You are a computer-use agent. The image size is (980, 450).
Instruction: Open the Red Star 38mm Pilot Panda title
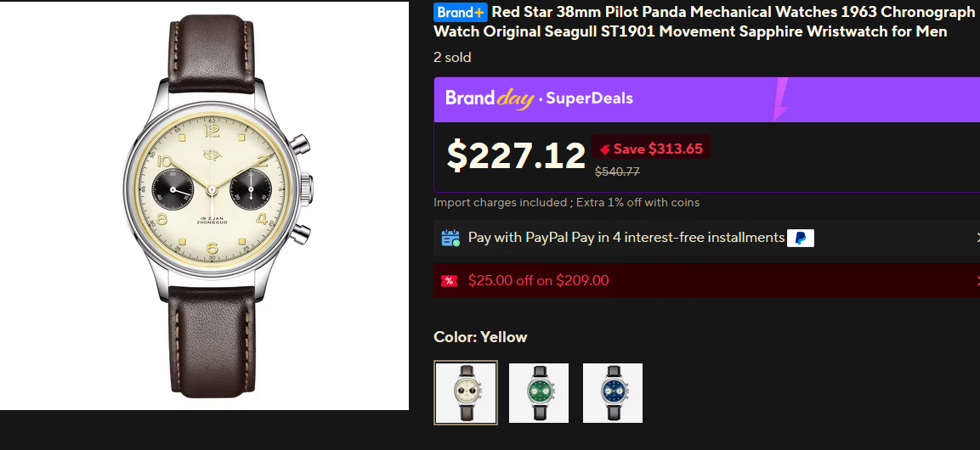(704, 22)
